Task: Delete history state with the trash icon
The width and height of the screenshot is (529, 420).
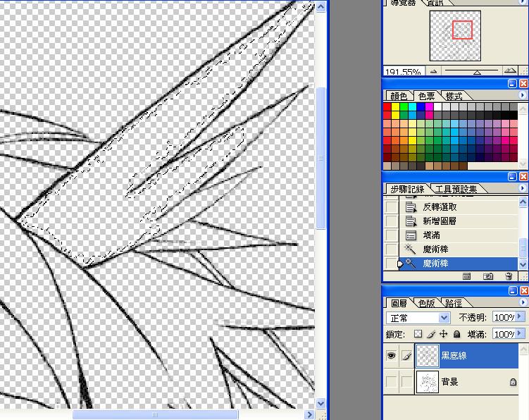Action: click(508, 277)
